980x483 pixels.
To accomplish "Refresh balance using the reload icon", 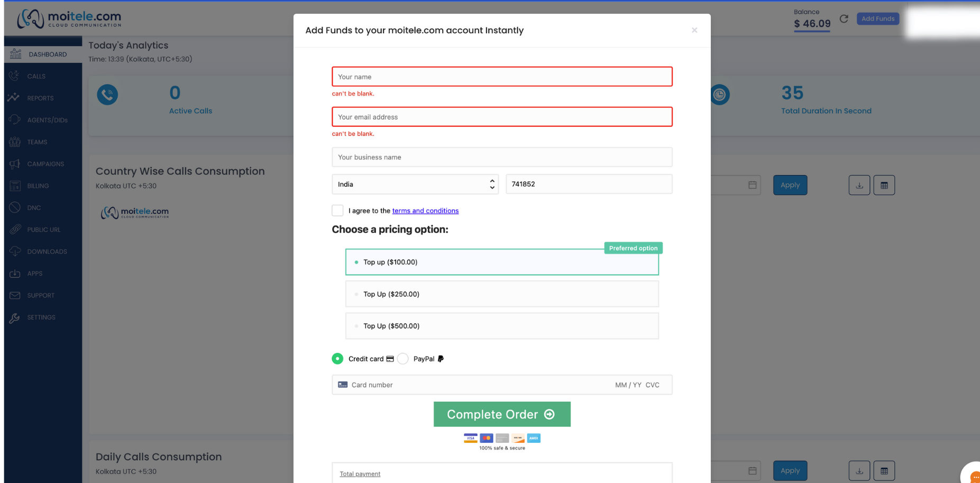I will 844,19.
